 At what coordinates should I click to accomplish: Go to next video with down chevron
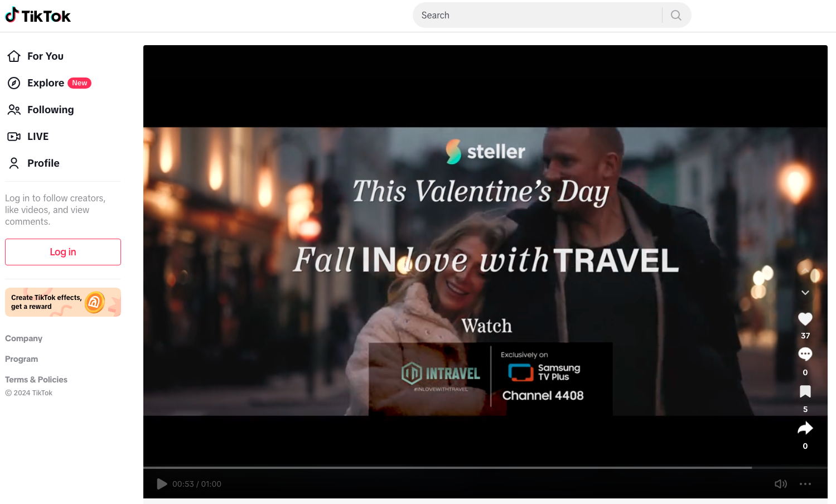805,293
